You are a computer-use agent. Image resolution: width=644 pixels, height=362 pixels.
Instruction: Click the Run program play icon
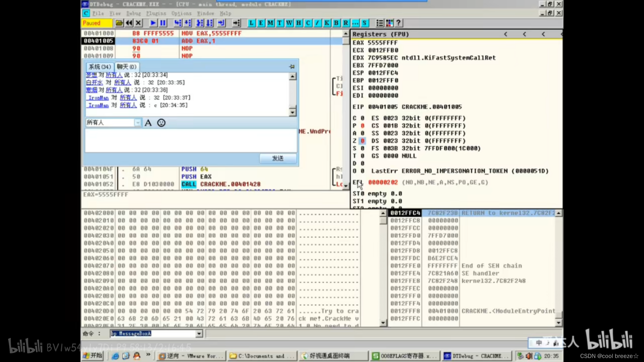(153, 23)
